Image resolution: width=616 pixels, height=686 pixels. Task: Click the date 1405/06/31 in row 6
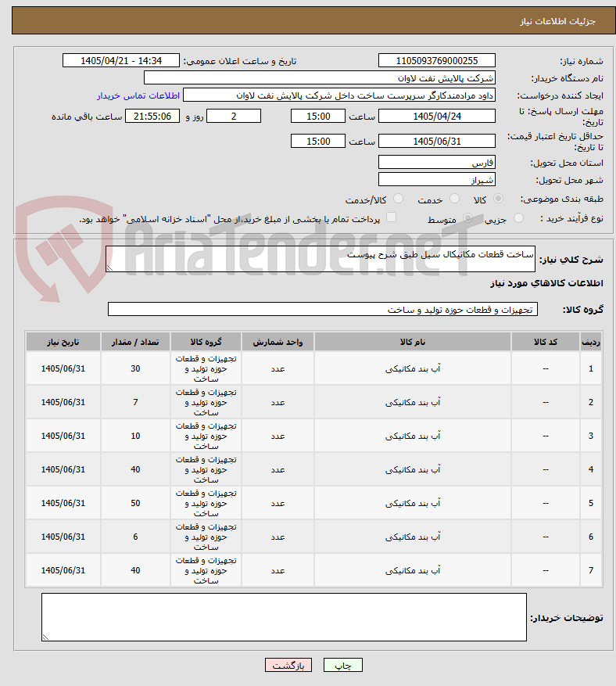[63, 537]
